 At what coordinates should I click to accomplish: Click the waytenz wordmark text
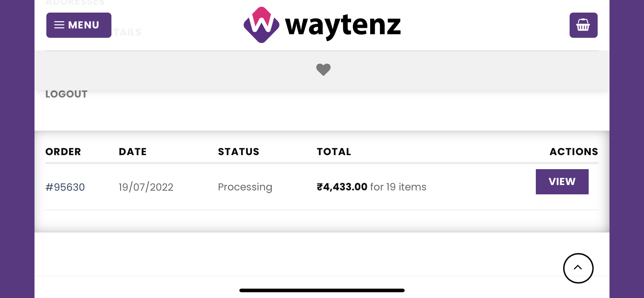click(342, 25)
